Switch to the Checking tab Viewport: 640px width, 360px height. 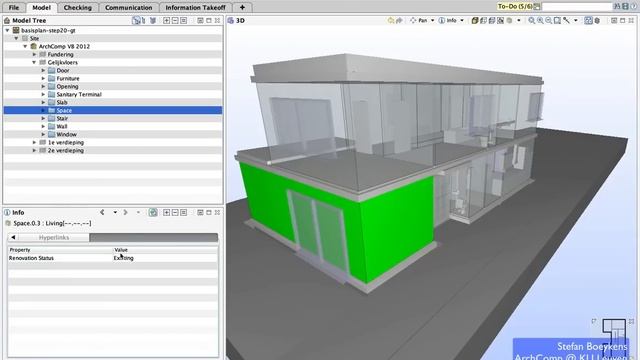click(78, 7)
